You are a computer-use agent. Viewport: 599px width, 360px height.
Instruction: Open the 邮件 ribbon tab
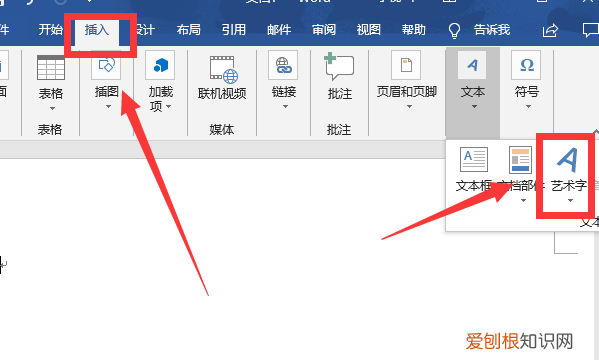coord(279,30)
